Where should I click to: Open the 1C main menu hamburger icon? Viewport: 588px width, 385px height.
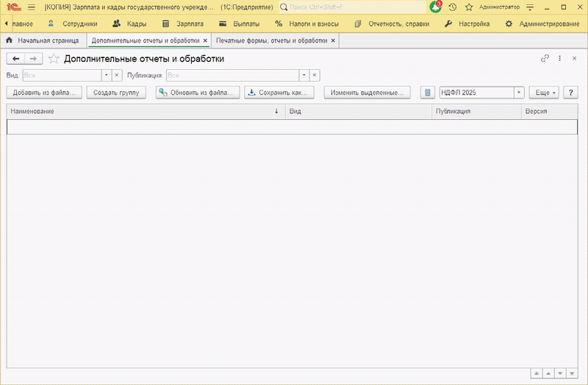(x=32, y=7)
